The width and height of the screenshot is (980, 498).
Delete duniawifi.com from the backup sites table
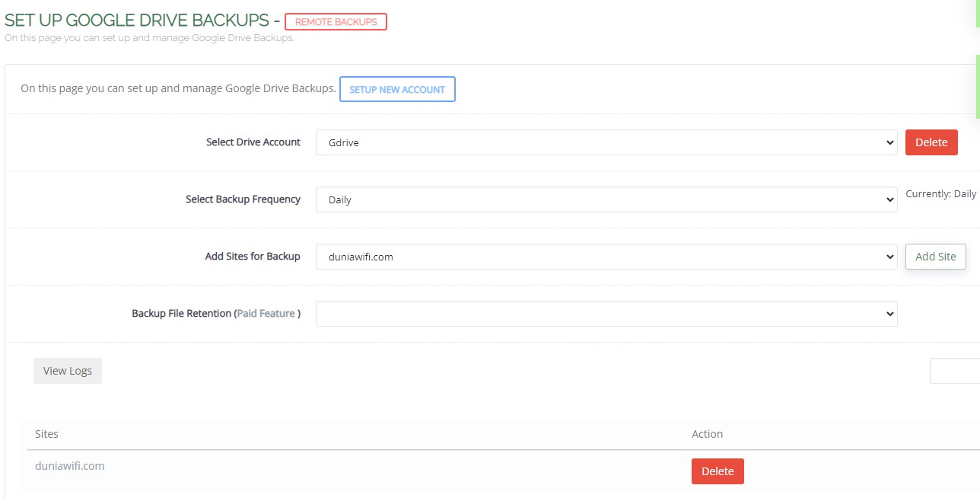point(717,471)
